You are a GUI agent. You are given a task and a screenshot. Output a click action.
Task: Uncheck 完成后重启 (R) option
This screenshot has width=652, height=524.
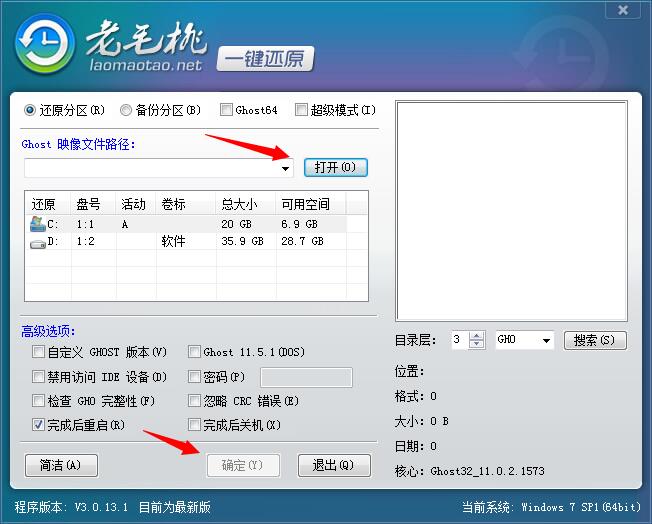click(38, 425)
